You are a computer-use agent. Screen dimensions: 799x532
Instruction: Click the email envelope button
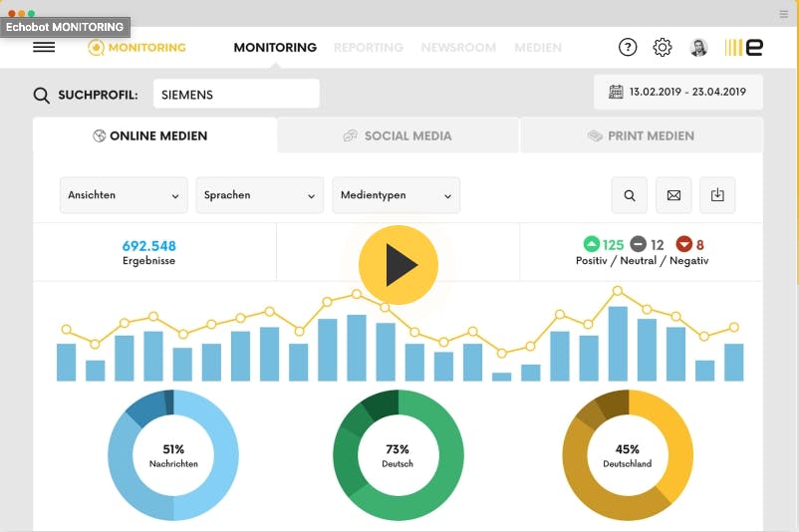tap(673, 195)
